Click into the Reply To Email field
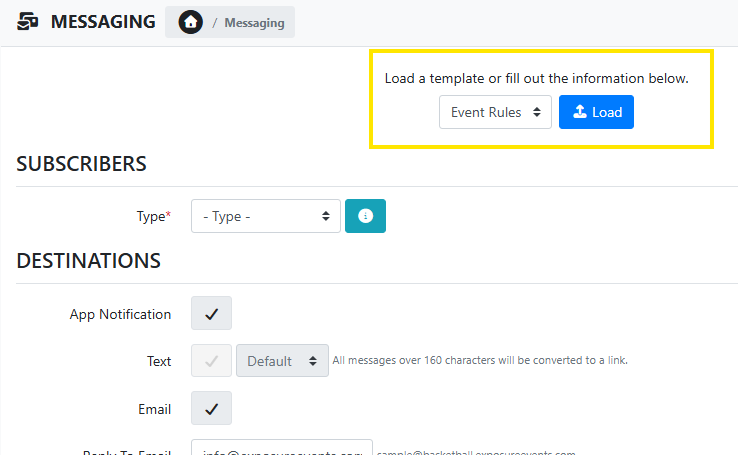This screenshot has height=455, width=738. pos(281,450)
